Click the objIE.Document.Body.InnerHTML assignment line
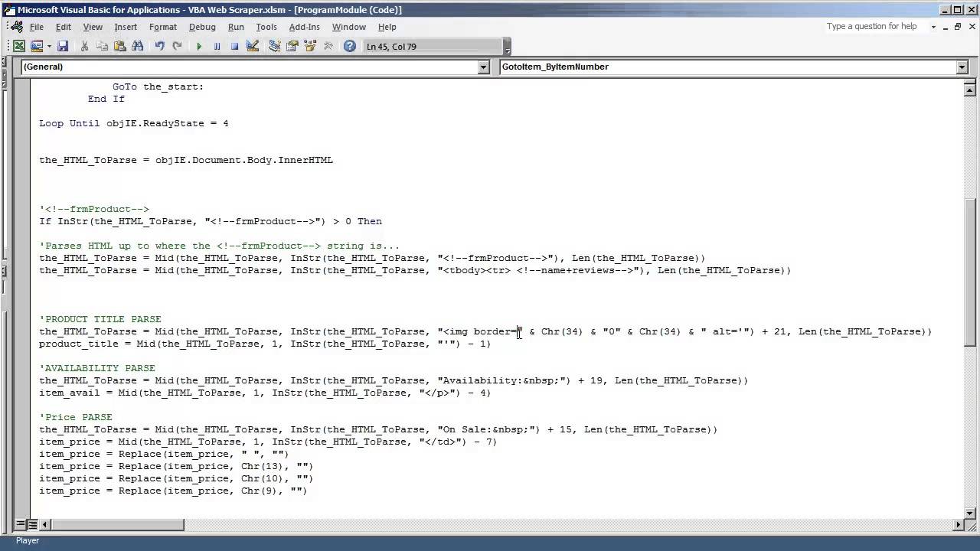Screen dimensions: 980x551 186,160
